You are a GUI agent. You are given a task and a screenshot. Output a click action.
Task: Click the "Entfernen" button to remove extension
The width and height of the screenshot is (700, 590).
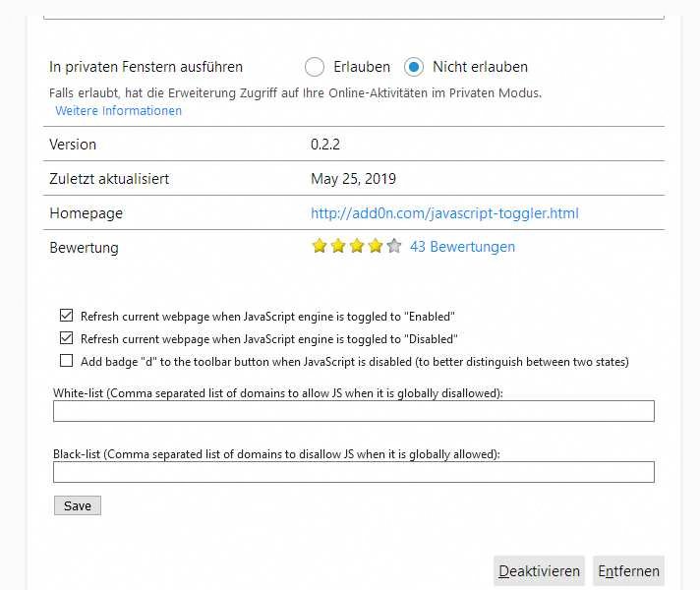point(628,571)
